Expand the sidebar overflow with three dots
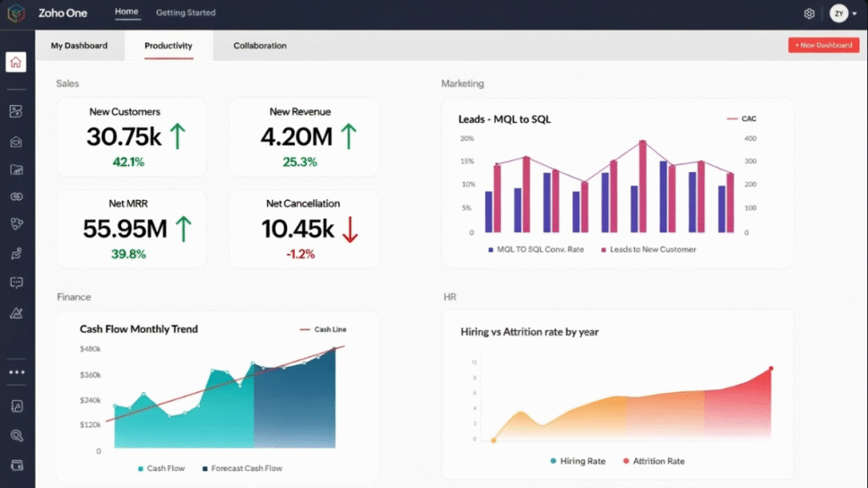 pos(15,371)
